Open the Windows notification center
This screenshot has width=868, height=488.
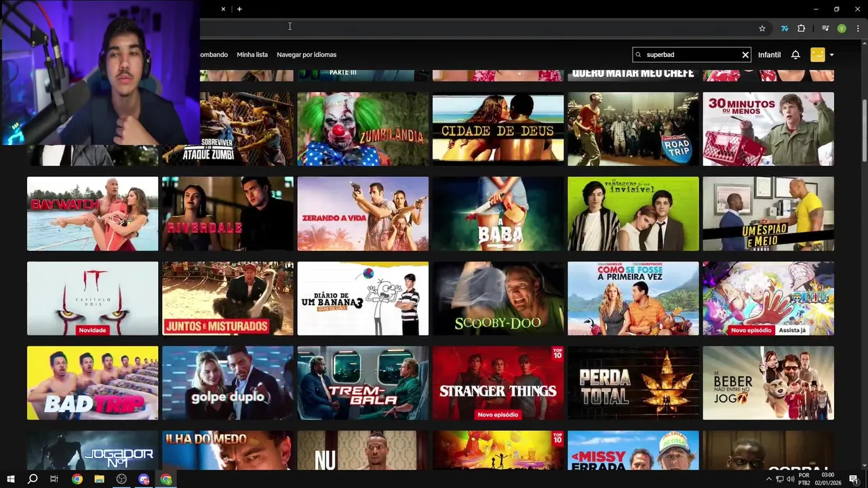pos(854,479)
